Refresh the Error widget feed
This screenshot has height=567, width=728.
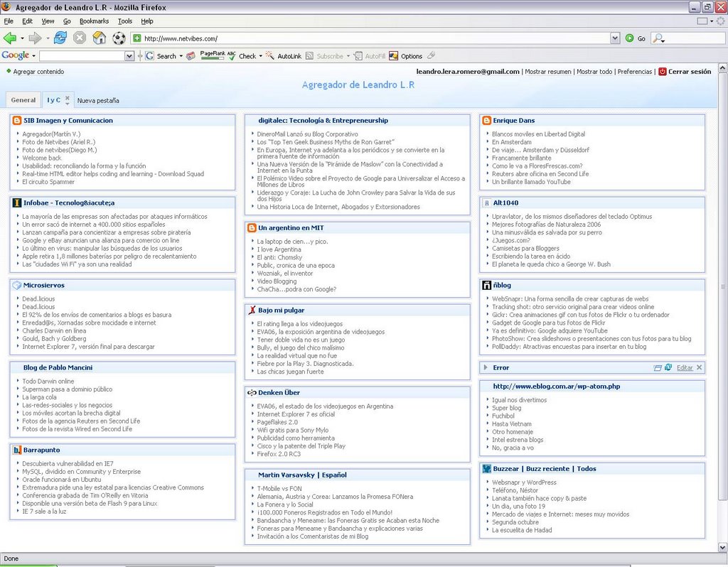click(x=668, y=367)
